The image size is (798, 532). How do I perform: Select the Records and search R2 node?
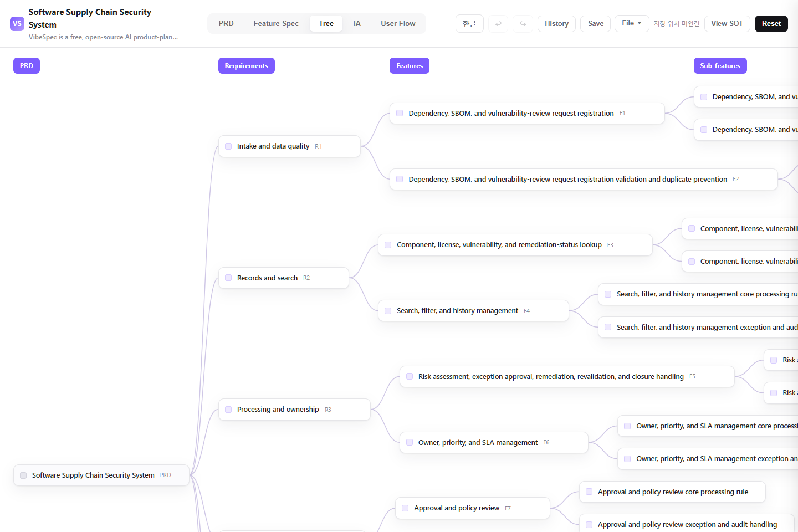point(284,278)
